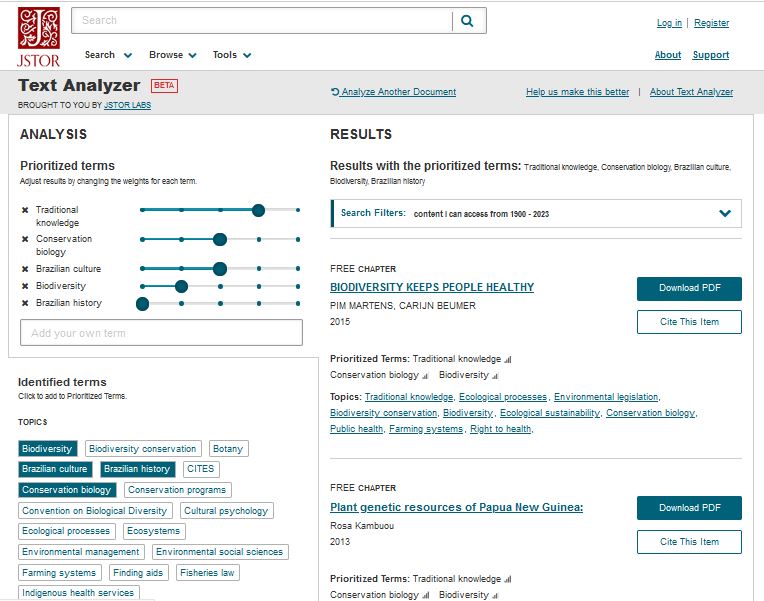This screenshot has height=601, width=764.
Task: Click the bar chart icon beside first result's Traditional knowledge
Action: [x=508, y=360]
